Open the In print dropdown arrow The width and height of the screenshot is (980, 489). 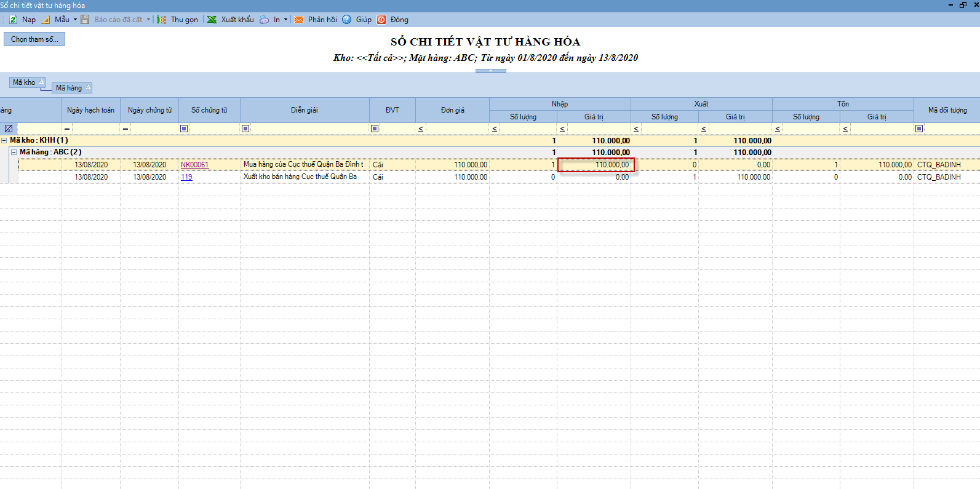click(x=285, y=20)
